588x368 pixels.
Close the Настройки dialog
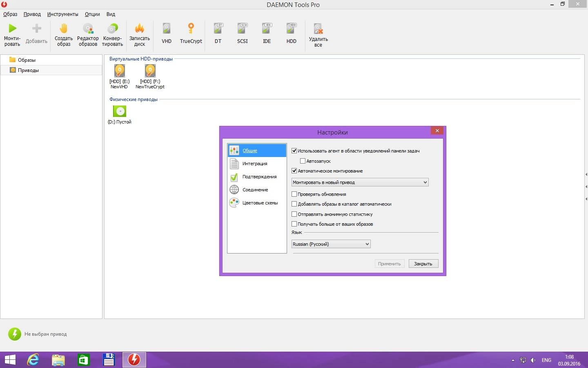click(437, 131)
